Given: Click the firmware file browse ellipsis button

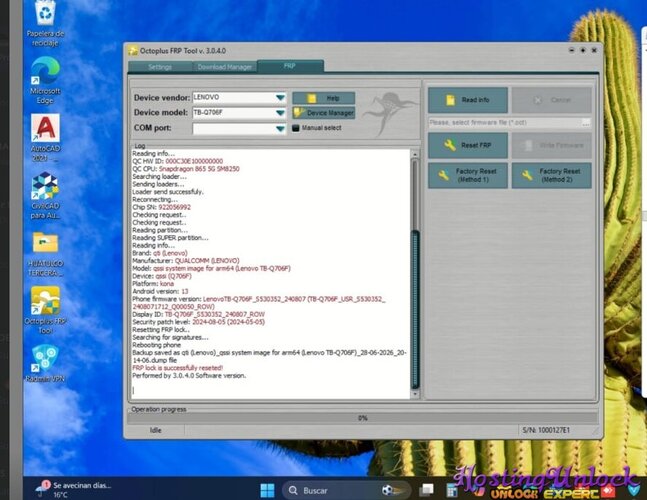Looking at the screenshot, I should click(586, 123).
